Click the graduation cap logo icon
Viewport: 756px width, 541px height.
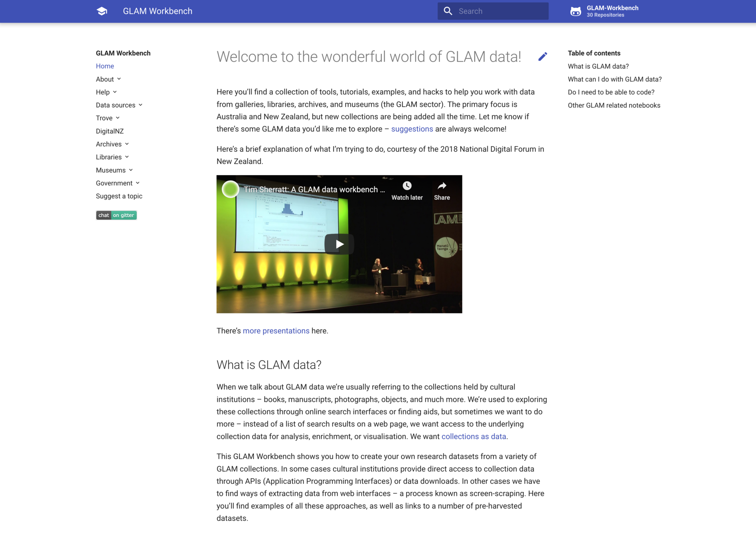[102, 11]
